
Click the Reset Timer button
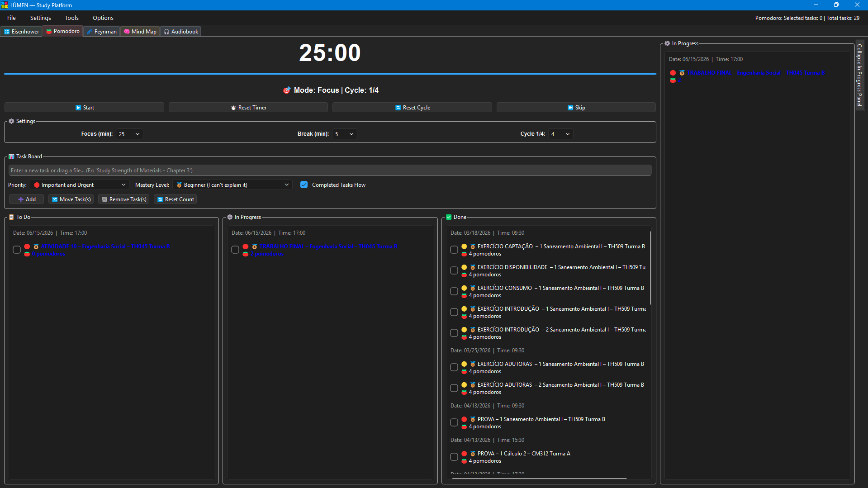(248, 107)
